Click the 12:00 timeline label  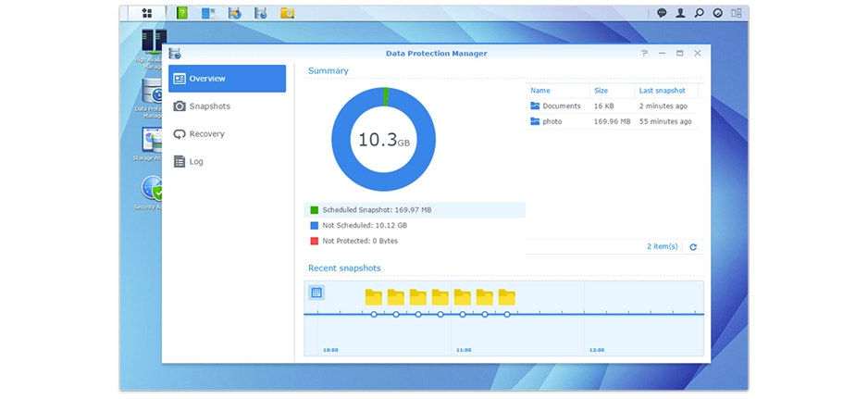(x=597, y=350)
